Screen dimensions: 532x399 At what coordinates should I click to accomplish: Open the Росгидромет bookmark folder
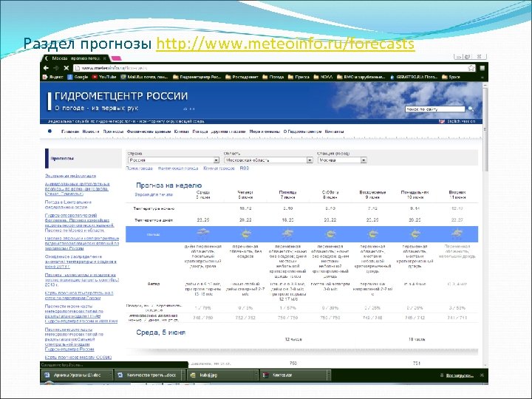click(x=242, y=77)
